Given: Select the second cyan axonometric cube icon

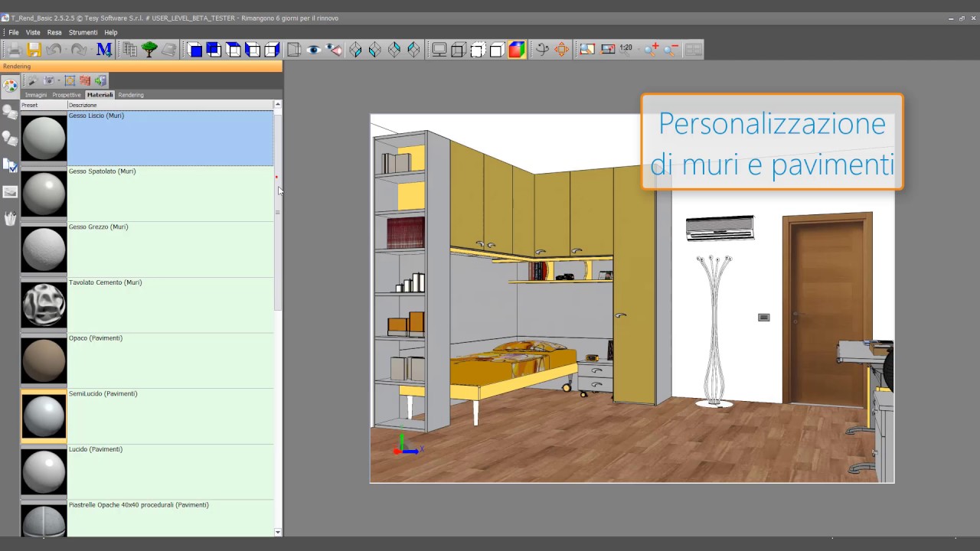Looking at the screenshot, I should [374, 50].
